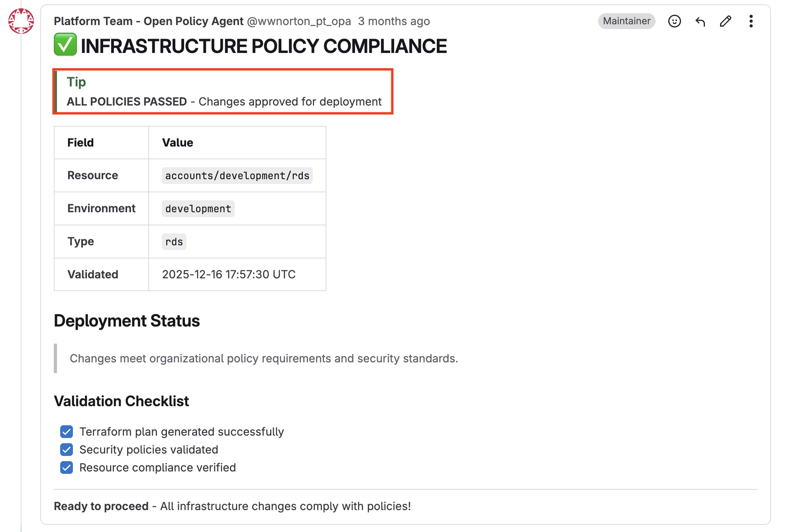Select the rds type code value
Image resolution: width=789 pixels, height=532 pixels.
[174, 242]
